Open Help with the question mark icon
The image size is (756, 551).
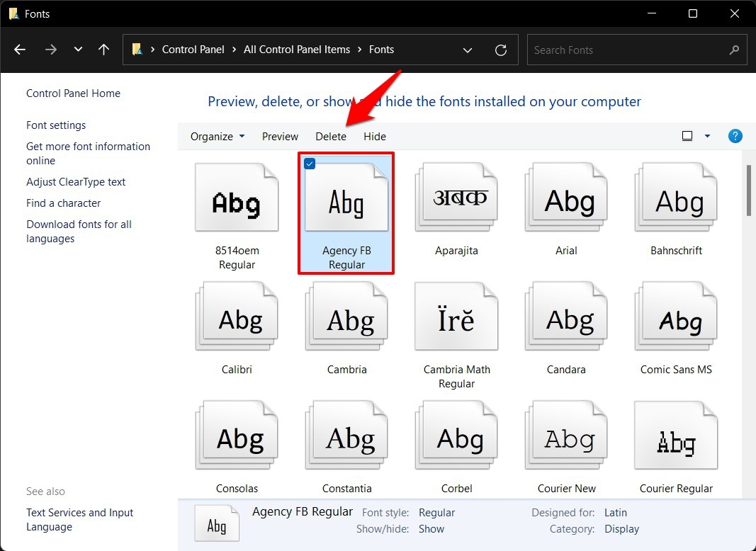(x=735, y=136)
